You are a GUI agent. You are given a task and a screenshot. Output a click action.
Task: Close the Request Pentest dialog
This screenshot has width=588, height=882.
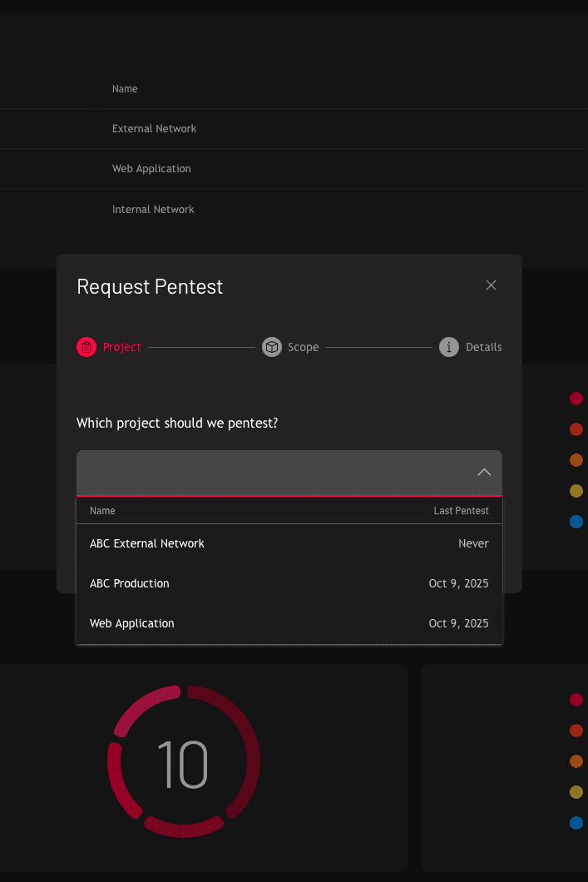[x=491, y=285]
